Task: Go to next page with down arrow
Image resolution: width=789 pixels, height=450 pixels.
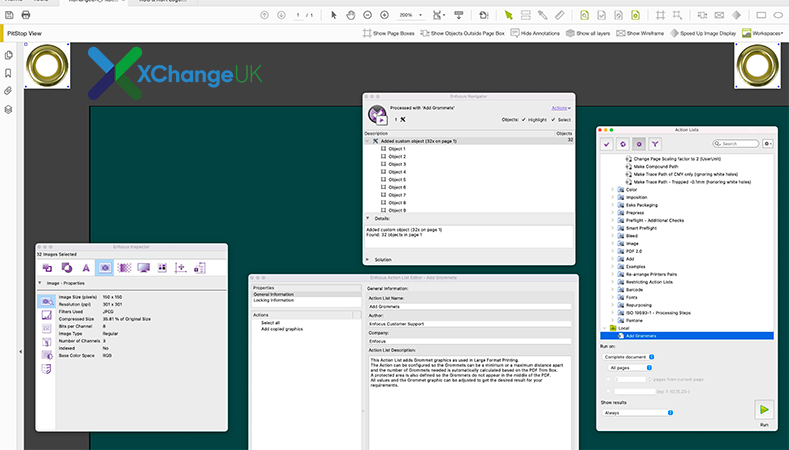Action: point(281,15)
